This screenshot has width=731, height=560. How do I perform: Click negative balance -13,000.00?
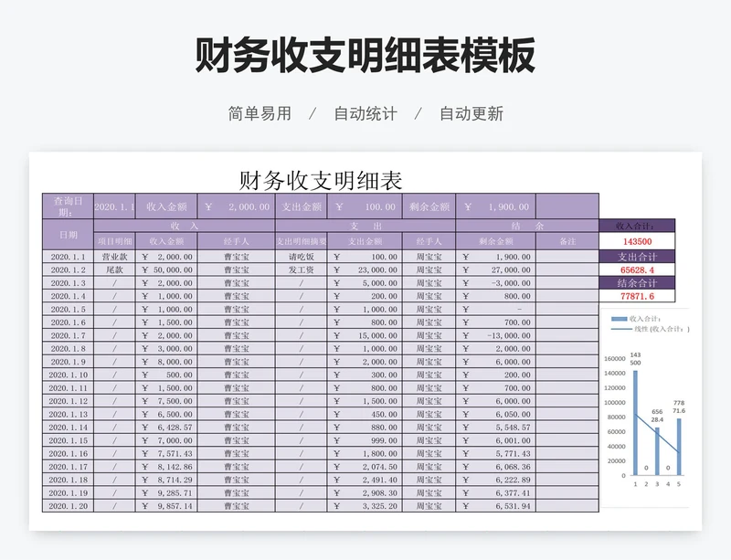click(496, 335)
